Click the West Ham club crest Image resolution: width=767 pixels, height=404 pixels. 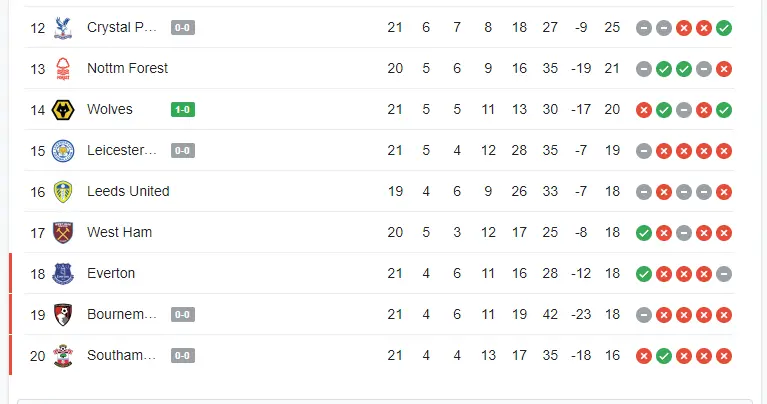click(64, 232)
